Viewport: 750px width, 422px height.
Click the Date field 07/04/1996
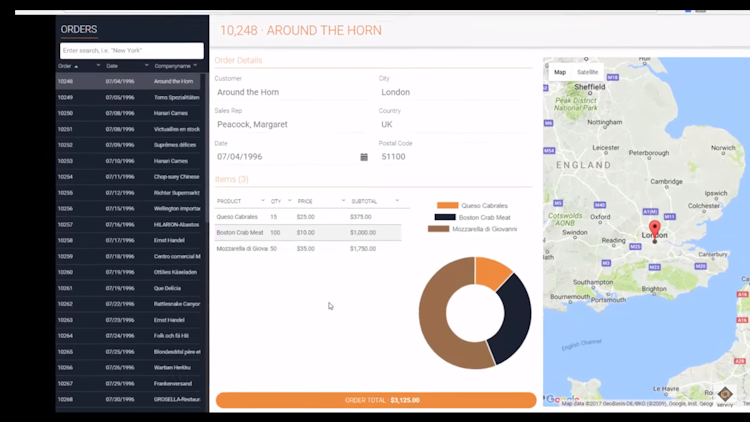[x=286, y=157]
